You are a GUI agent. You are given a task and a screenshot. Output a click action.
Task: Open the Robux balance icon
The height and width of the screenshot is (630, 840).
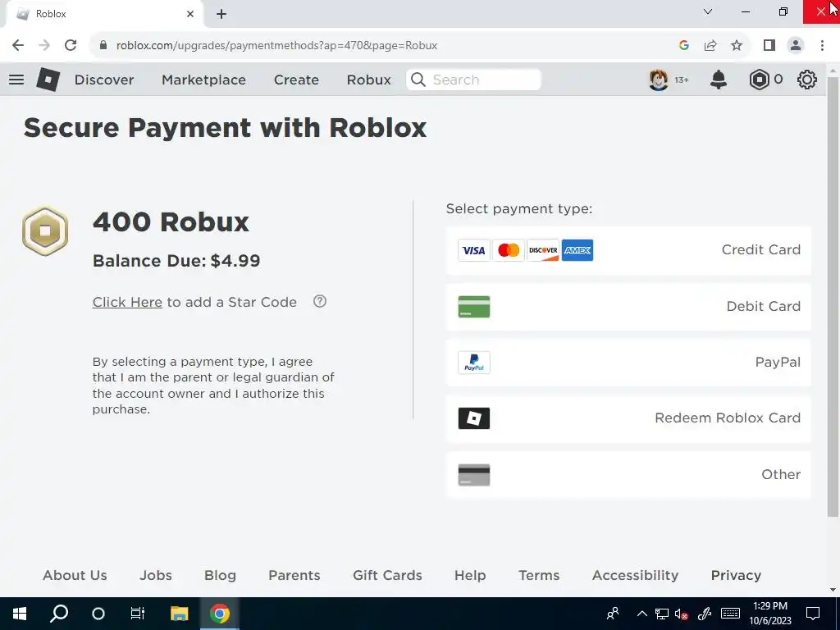coord(759,80)
